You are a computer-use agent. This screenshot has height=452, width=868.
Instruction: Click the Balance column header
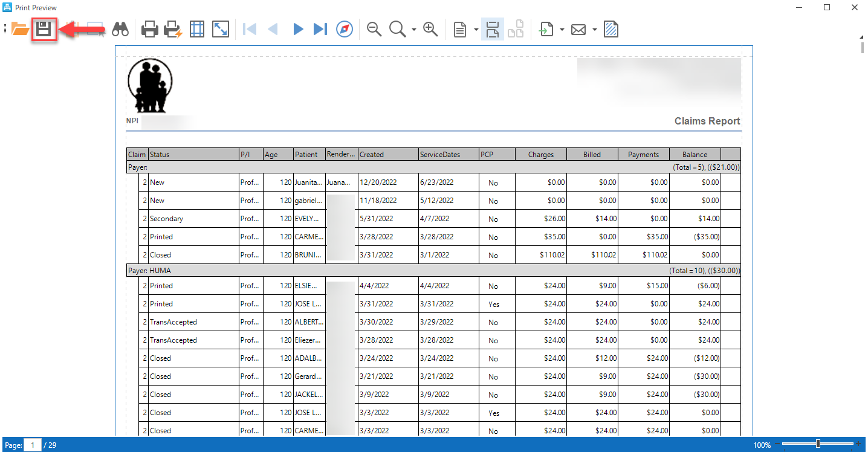pyautogui.click(x=695, y=155)
